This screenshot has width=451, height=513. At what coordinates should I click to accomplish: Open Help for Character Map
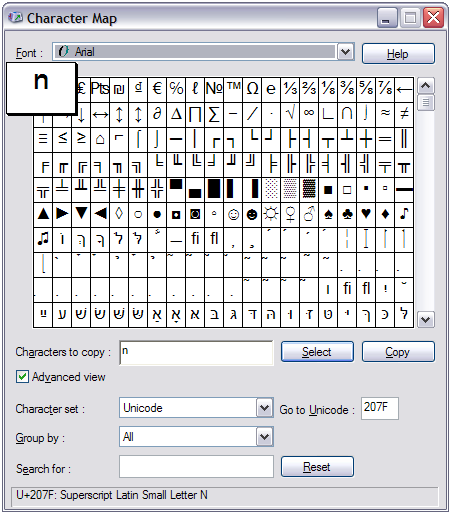pos(398,53)
